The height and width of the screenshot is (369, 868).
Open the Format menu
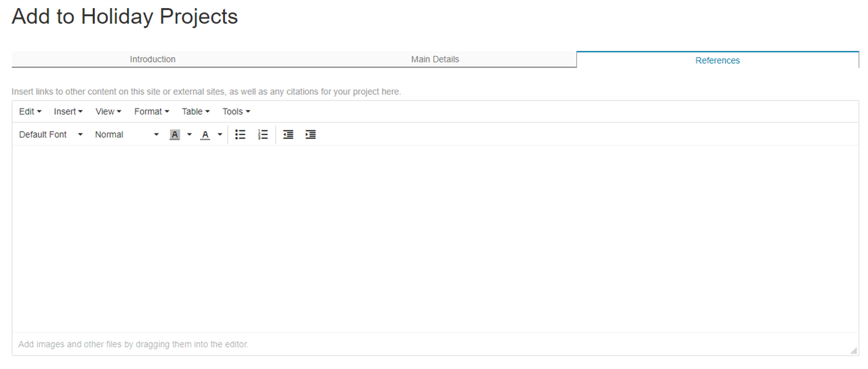[151, 111]
